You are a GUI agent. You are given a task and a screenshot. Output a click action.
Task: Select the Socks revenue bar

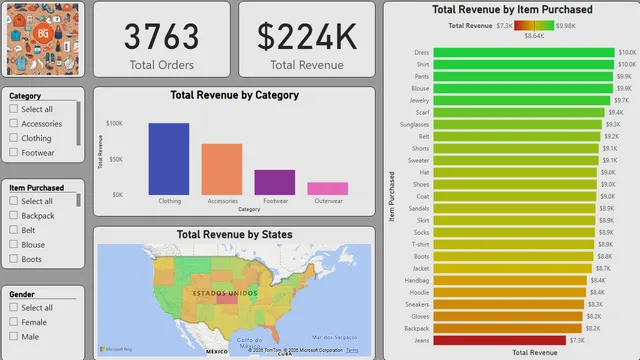pyautogui.click(x=514, y=232)
